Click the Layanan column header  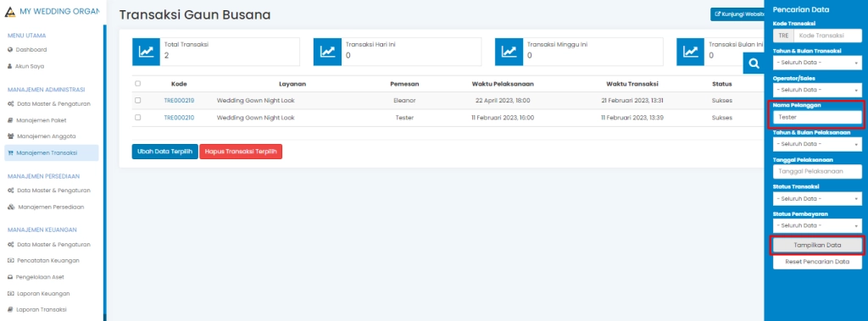coord(292,84)
